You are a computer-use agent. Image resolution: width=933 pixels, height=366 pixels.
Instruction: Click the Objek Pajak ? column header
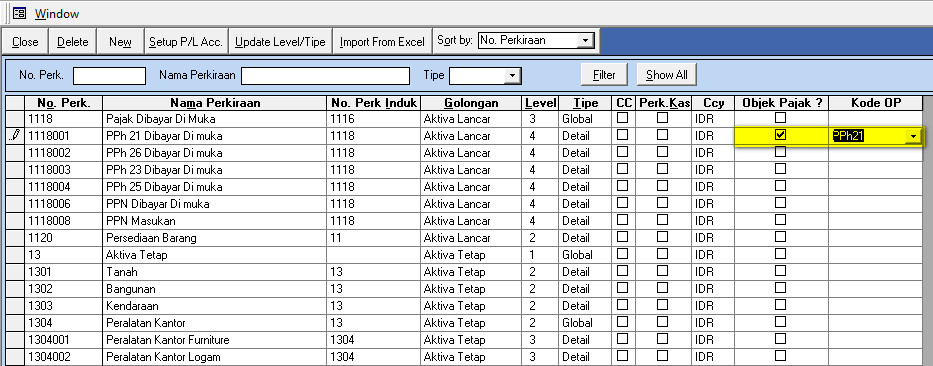(x=781, y=103)
